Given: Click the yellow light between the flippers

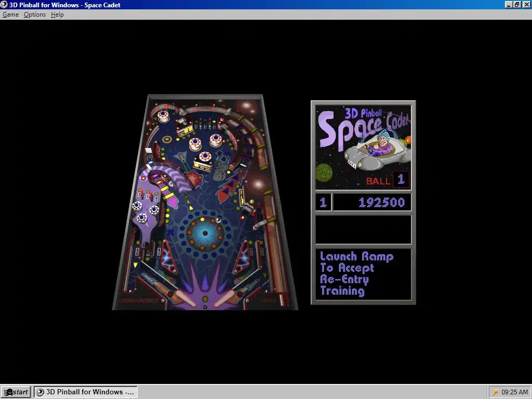Looking at the screenshot, I should tap(205, 299).
